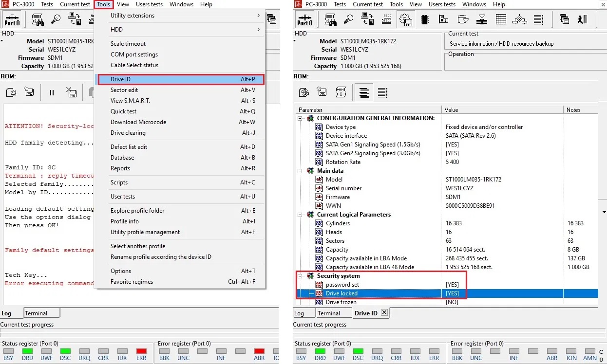The height and width of the screenshot is (364, 607).
Task: Click the reload ROM icon
Action: click(304, 91)
